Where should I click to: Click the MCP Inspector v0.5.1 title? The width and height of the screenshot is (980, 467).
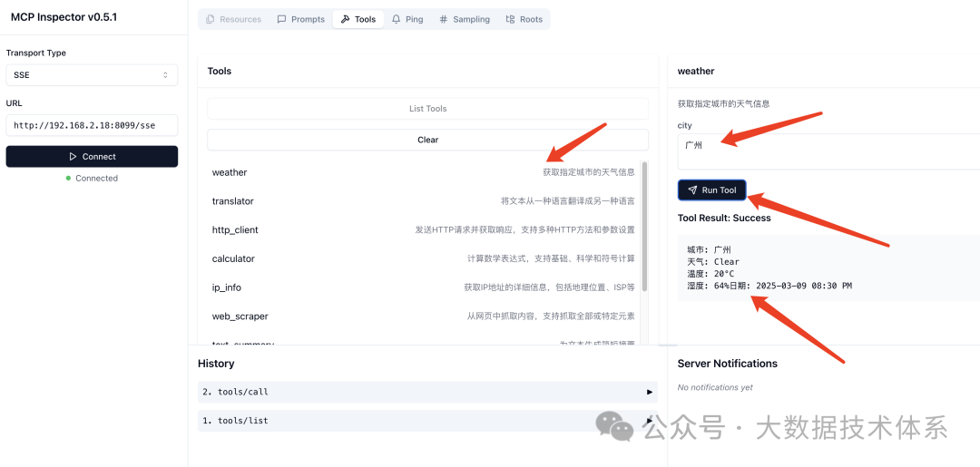tap(64, 17)
